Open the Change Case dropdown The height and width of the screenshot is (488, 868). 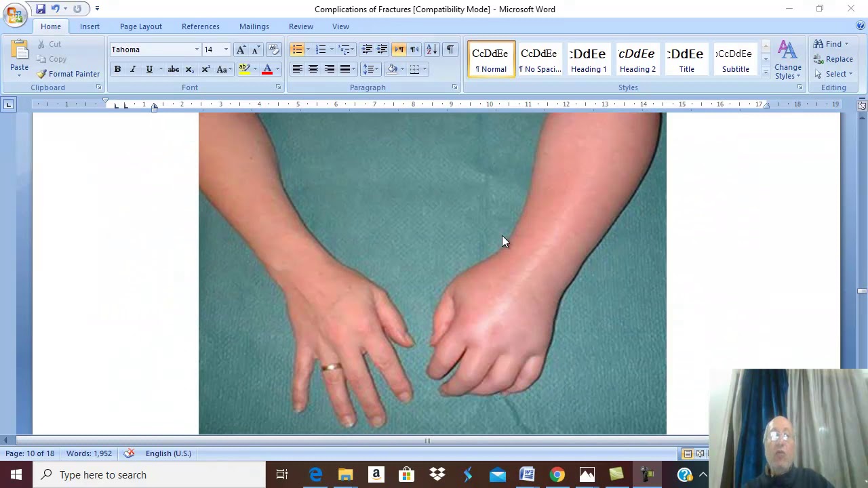224,69
